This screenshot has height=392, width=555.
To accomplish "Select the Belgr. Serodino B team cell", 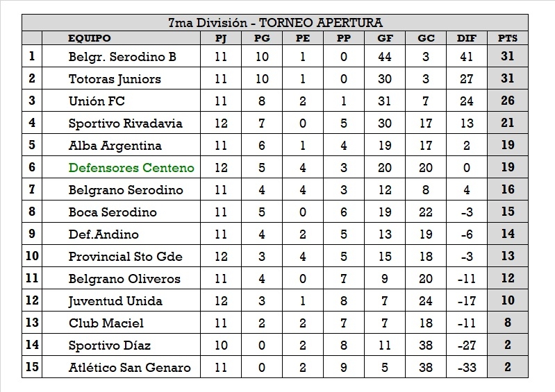I will (122, 57).
